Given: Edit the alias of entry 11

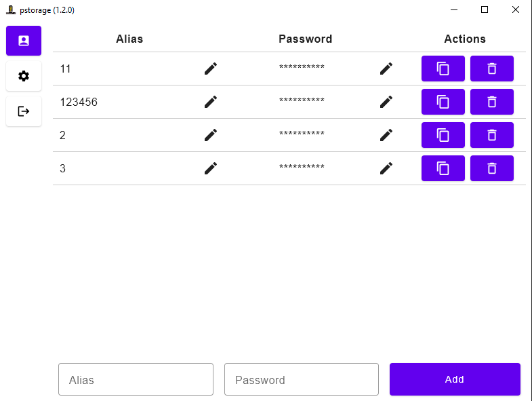Looking at the screenshot, I should [x=211, y=69].
